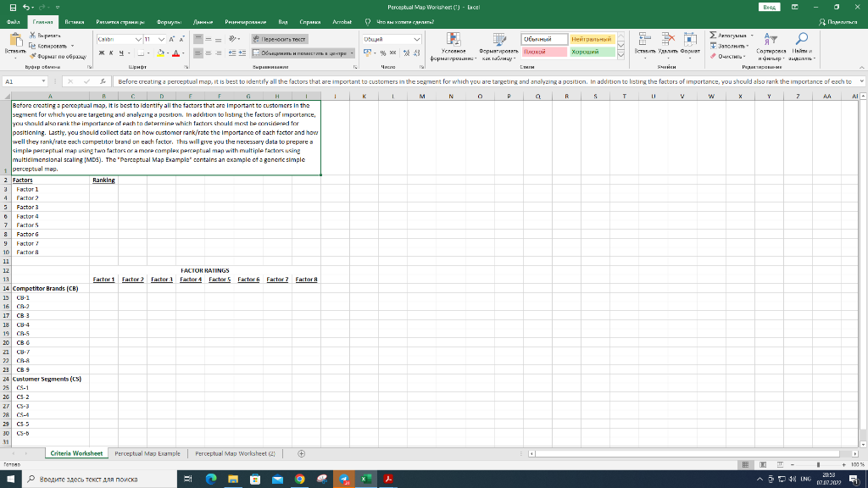Toggle align text right
Screen dimensions: 868x488
click(218, 53)
